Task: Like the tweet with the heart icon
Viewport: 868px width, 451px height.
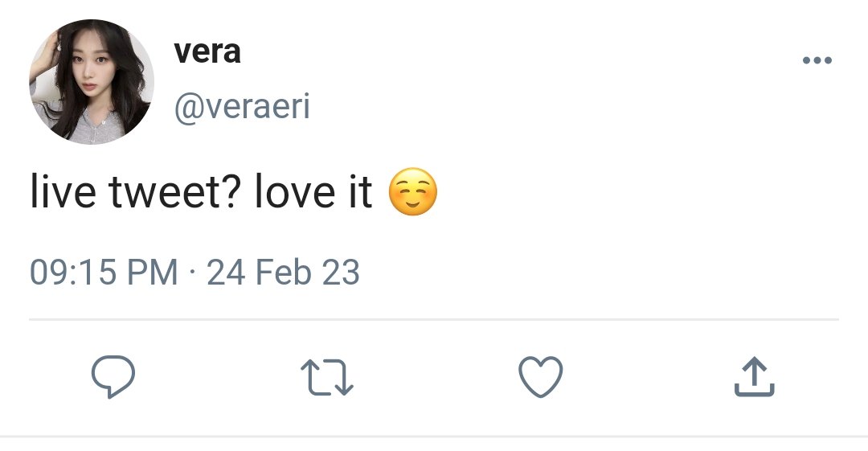Action: (x=540, y=377)
